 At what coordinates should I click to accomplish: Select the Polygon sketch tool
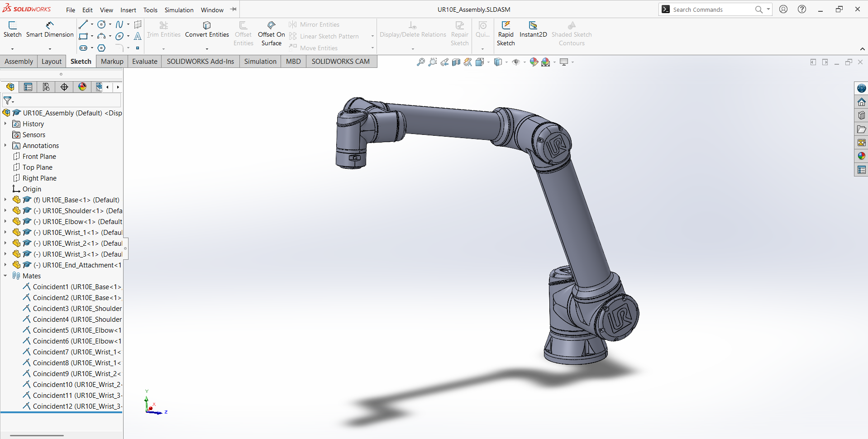tap(102, 48)
